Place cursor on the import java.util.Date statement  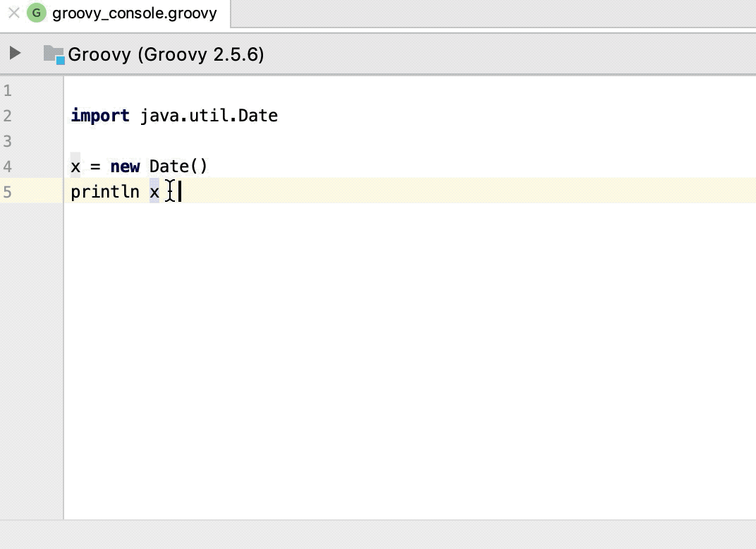coord(173,115)
